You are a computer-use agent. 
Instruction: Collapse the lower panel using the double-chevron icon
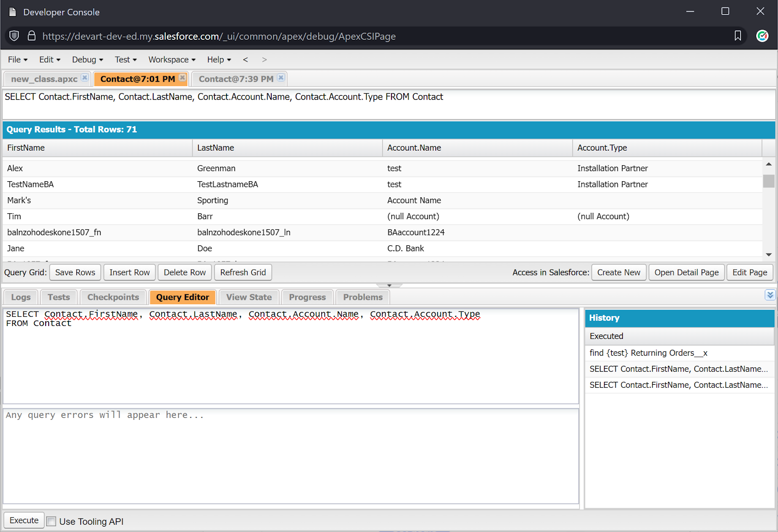(x=770, y=295)
